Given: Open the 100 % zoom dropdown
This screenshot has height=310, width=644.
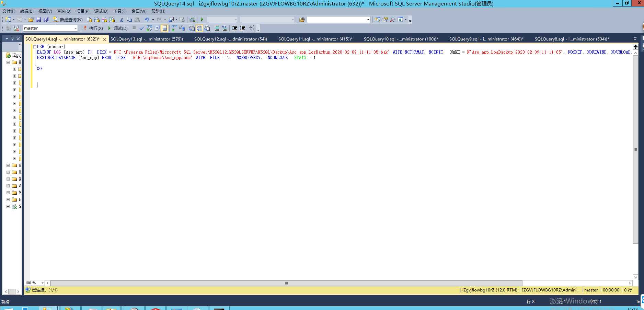Looking at the screenshot, I should tap(43, 283).
